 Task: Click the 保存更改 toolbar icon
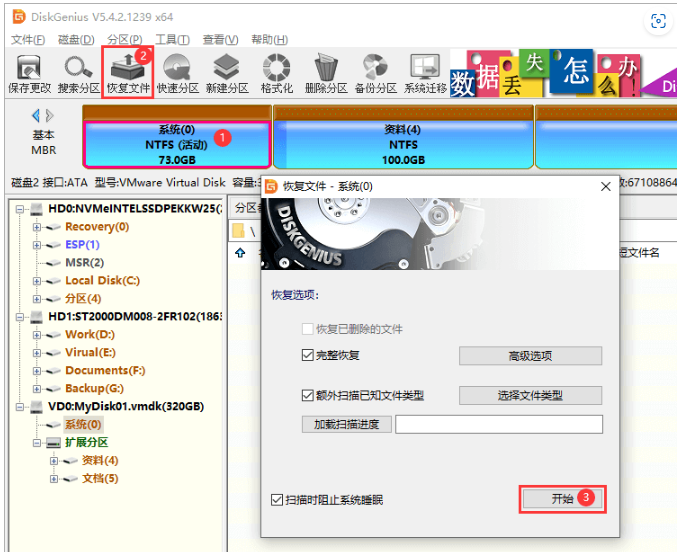[29, 74]
